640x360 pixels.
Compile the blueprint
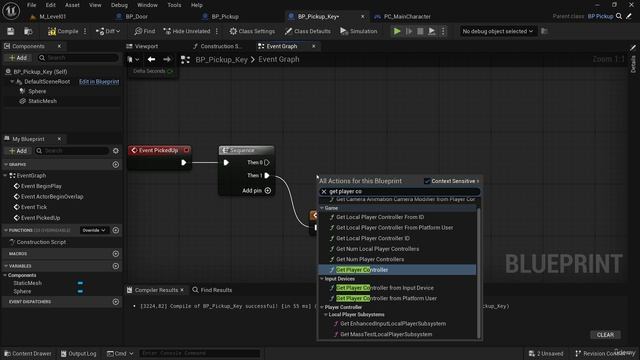point(63,31)
